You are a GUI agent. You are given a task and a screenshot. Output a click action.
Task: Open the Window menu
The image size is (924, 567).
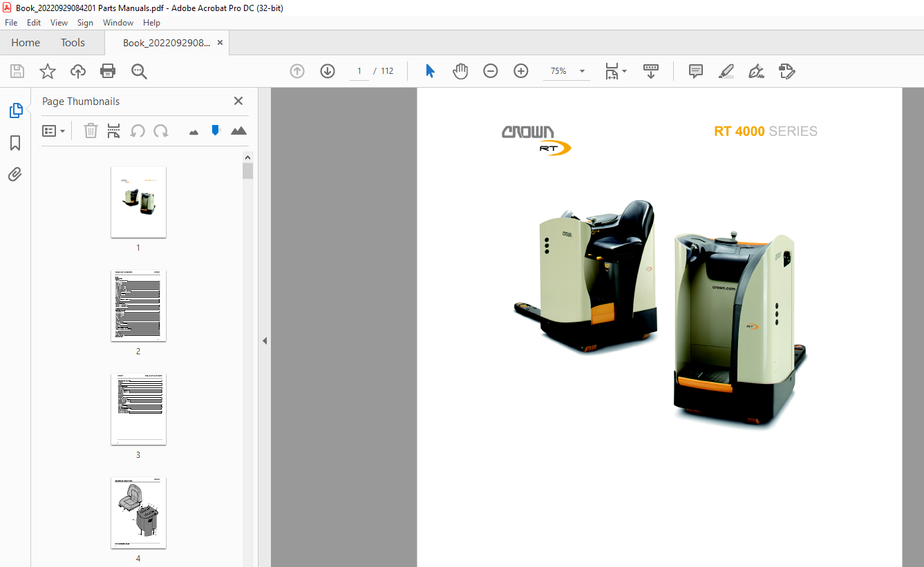click(118, 23)
